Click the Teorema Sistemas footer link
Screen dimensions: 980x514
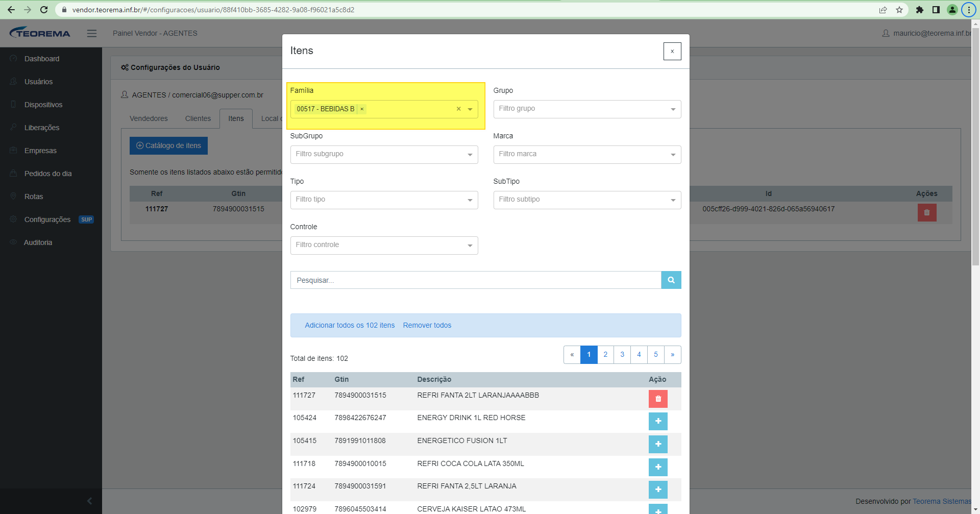[x=942, y=501]
